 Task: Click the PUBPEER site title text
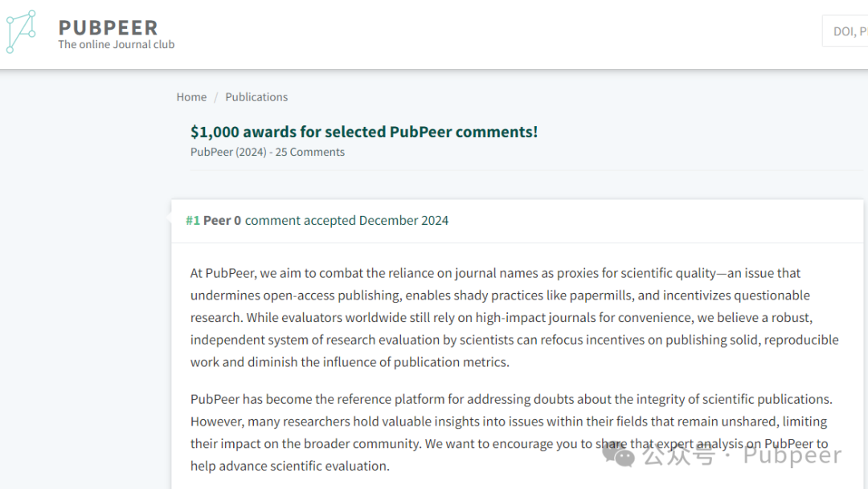pyautogui.click(x=108, y=27)
